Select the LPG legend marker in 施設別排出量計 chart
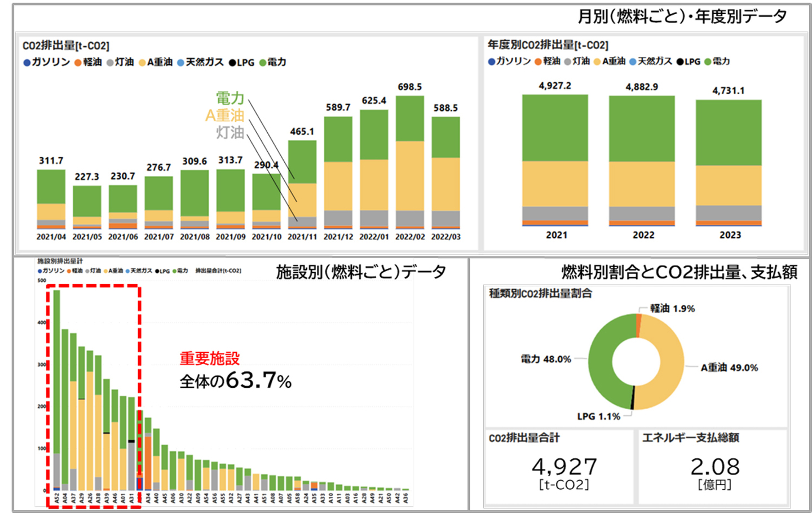Viewport: 812px width, 514px height. [x=157, y=271]
